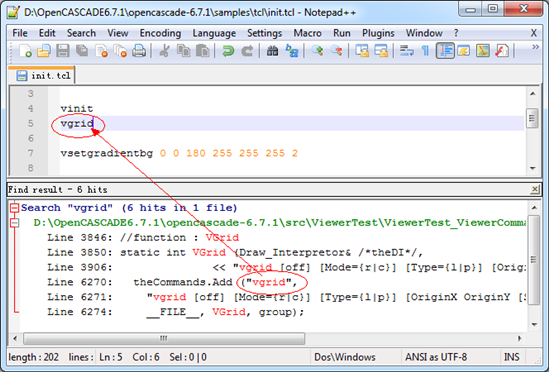The width and height of the screenshot is (549, 372).
Task: Click the vinit line in the editor
Action: (77, 109)
